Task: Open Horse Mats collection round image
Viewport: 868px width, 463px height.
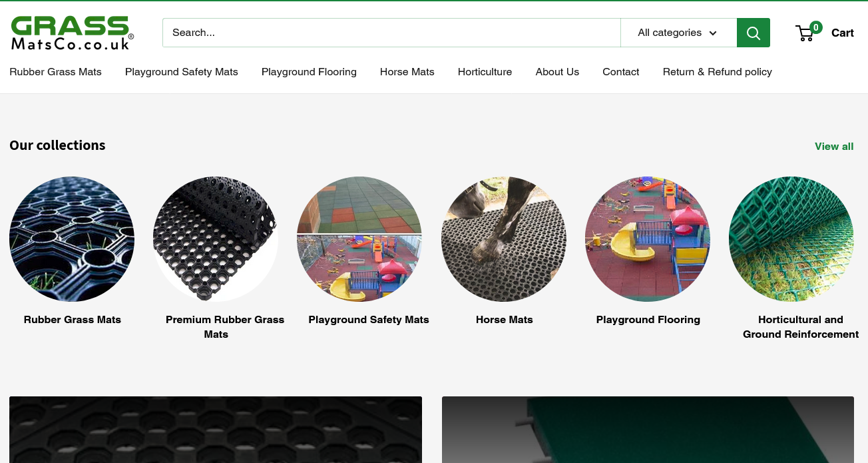Action: coord(504,239)
